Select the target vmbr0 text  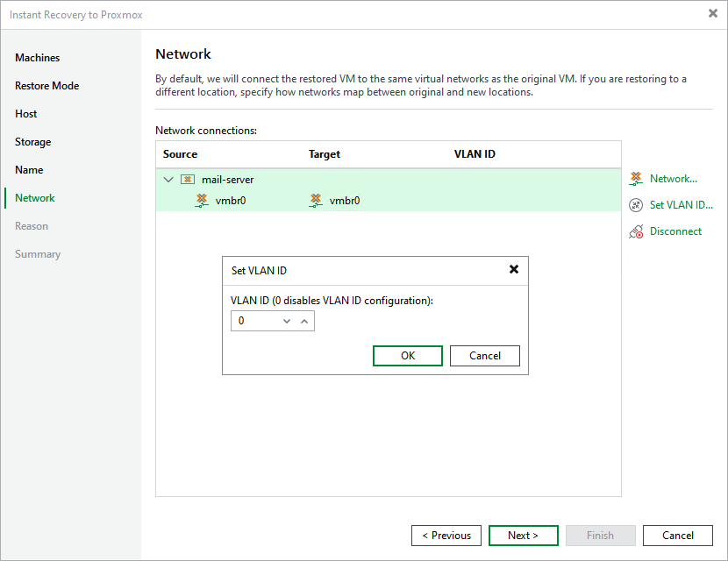click(x=345, y=201)
